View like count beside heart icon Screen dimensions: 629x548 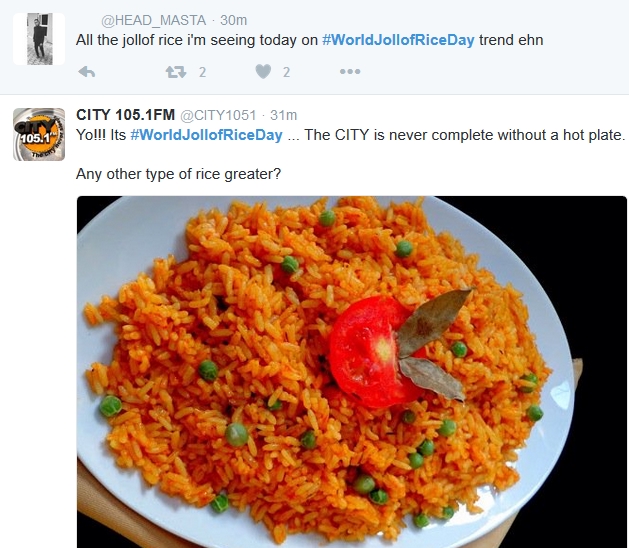click(286, 72)
